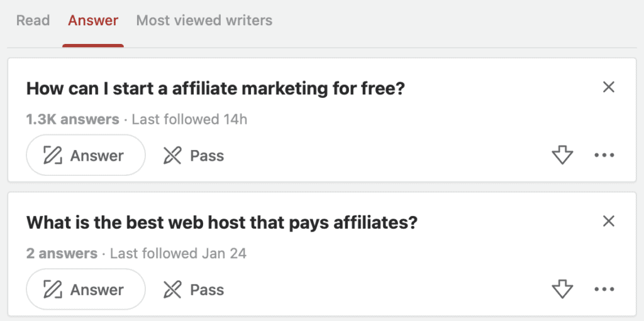Switch to the Read tab
Screen dimensions: 644x321
[33, 20]
